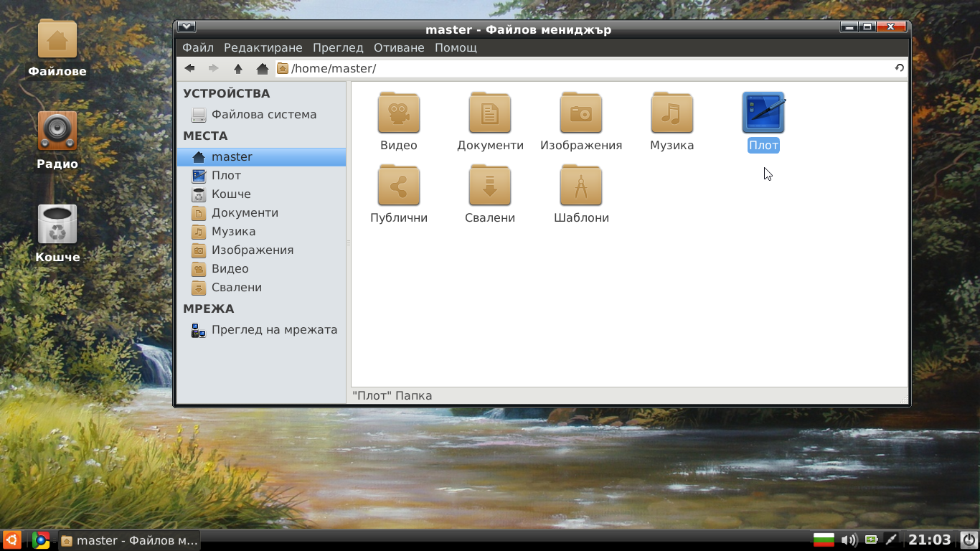Open Кошче trash in the sidebar
The image size is (980, 551).
[x=261, y=194]
